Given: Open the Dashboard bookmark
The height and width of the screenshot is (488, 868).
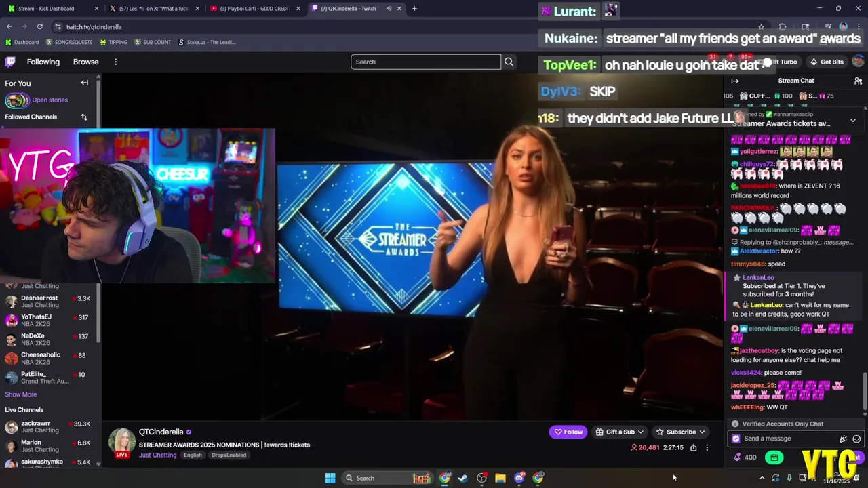Looking at the screenshot, I should (22, 42).
